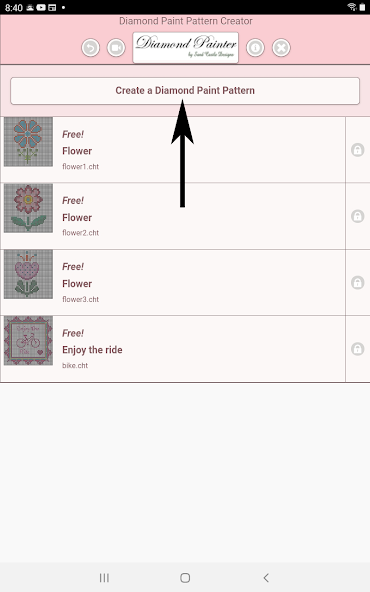Tap the X close icon in header
The image size is (370, 592).
tap(281, 48)
